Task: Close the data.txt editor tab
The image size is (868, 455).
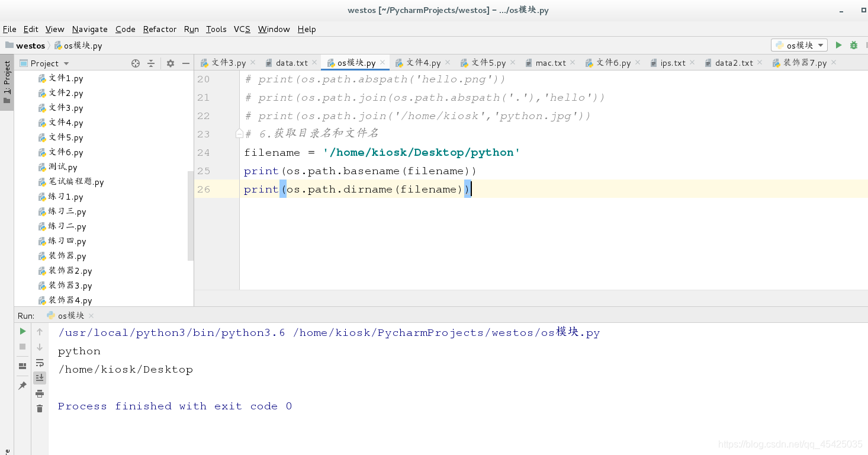Action: point(316,62)
